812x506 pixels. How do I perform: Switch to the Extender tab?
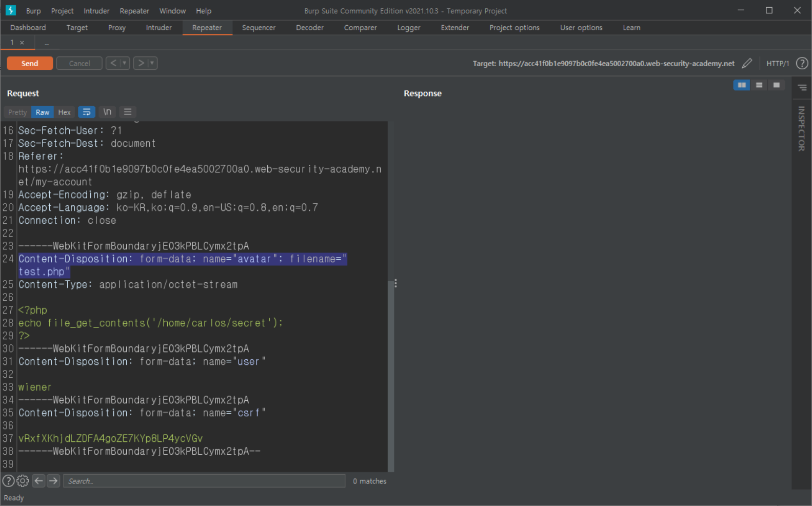(x=455, y=28)
